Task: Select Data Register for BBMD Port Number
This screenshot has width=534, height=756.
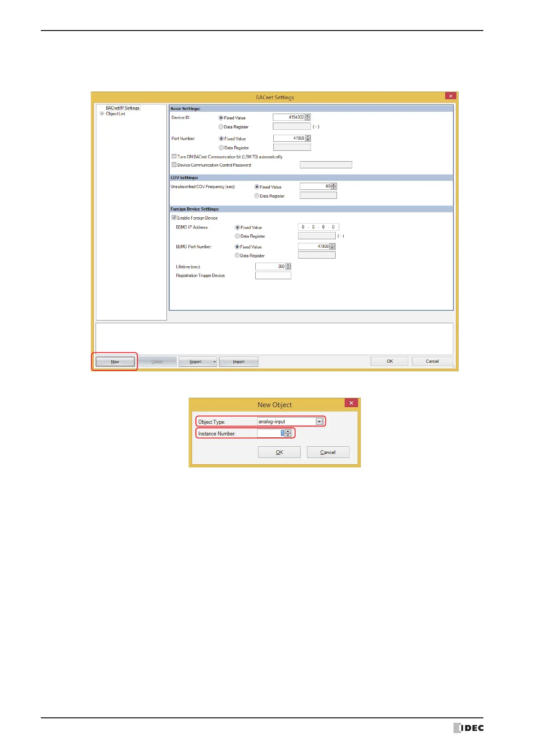Action: pyautogui.click(x=237, y=255)
